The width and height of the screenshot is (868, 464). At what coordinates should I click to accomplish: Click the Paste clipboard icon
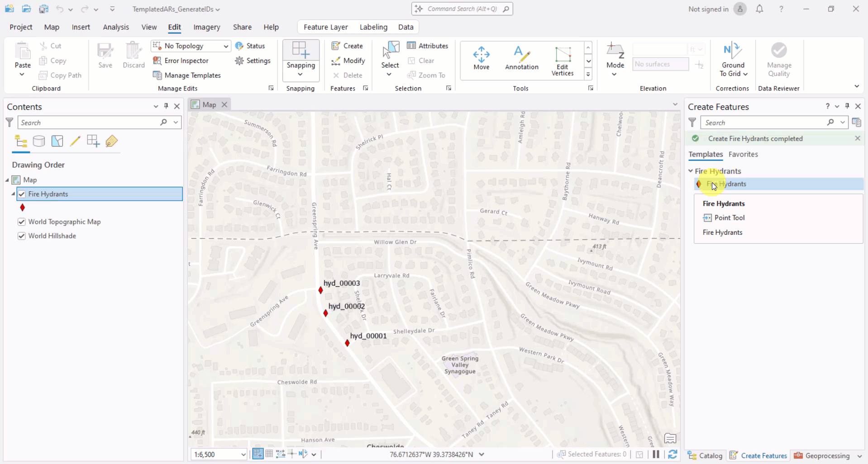coord(23,50)
